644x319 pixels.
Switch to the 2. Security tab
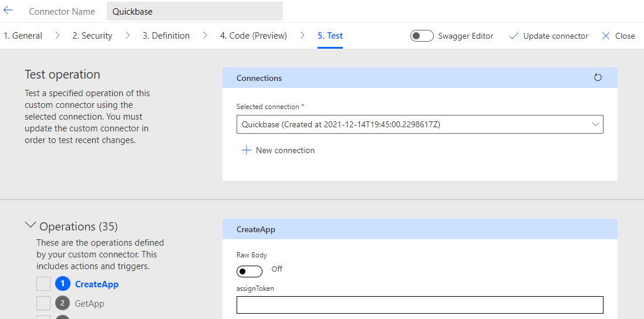tap(92, 36)
